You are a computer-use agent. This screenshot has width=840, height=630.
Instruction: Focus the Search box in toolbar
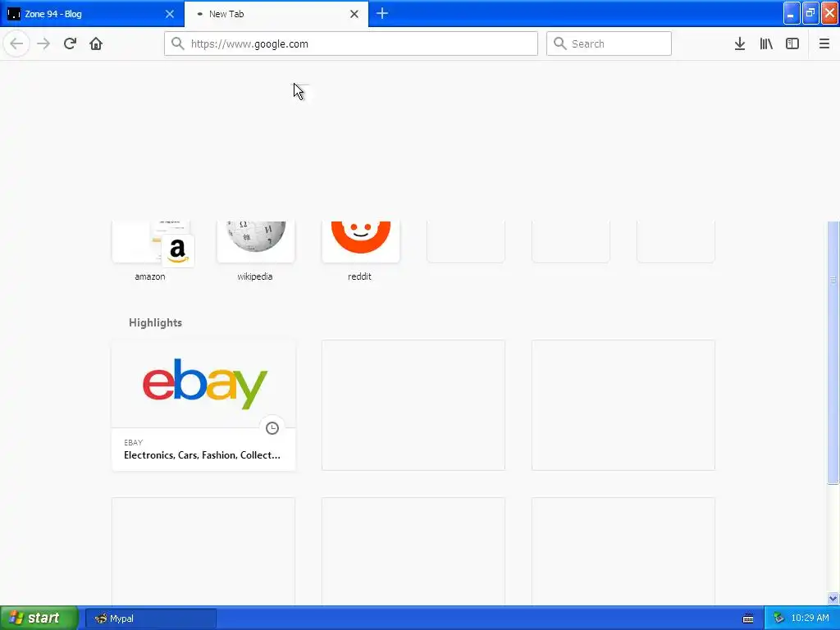tap(609, 43)
